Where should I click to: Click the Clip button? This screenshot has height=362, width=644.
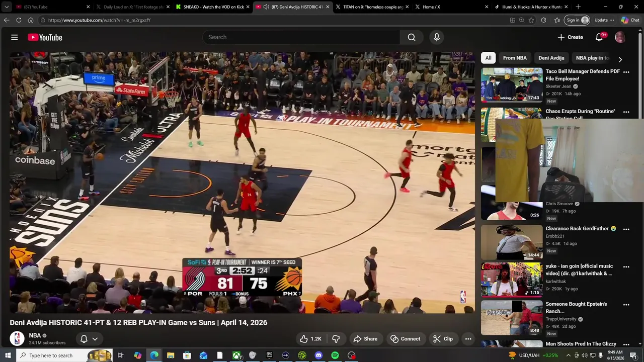[x=443, y=339]
